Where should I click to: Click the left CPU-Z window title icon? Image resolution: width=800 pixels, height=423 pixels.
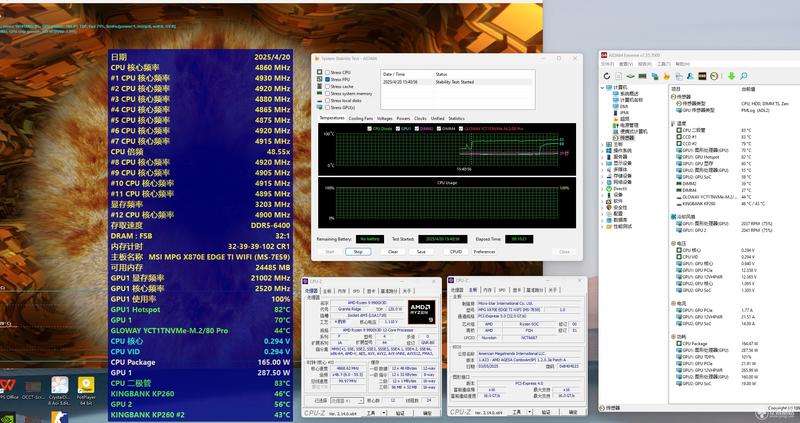point(306,281)
